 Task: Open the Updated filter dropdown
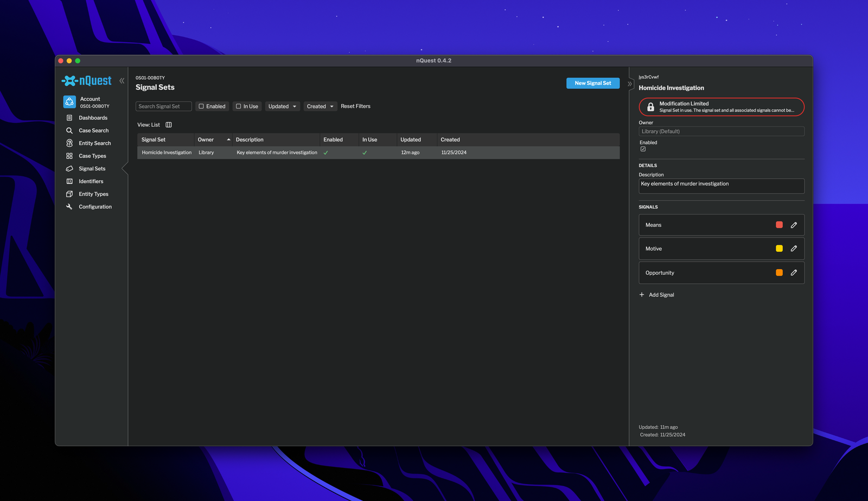pyautogui.click(x=283, y=106)
